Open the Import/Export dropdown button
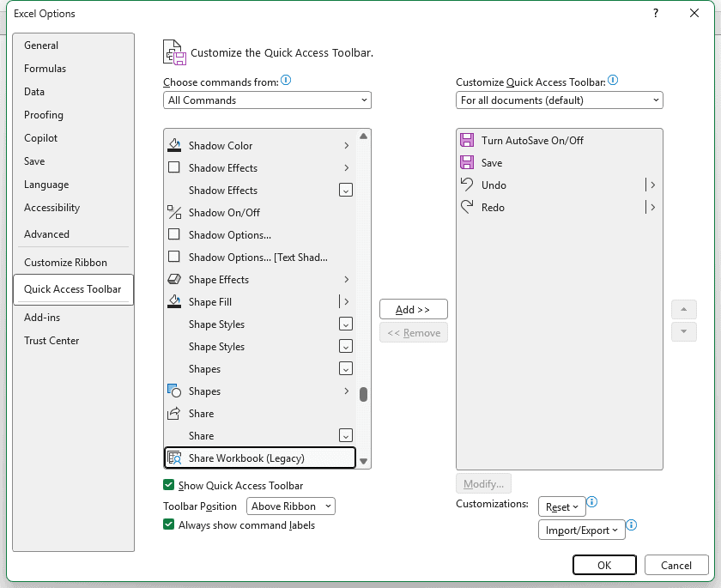721x588 pixels. click(581, 530)
